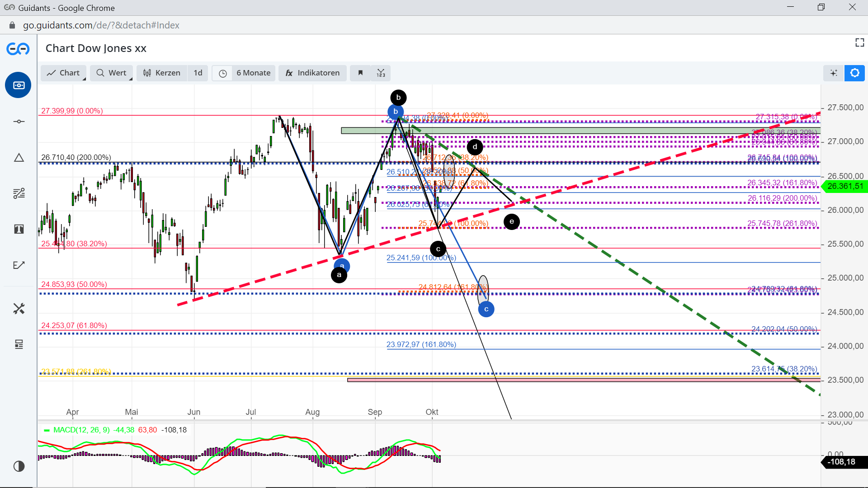Toggle the dark/light contrast theme icon
Image resolution: width=868 pixels, height=488 pixels.
tap(19, 466)
